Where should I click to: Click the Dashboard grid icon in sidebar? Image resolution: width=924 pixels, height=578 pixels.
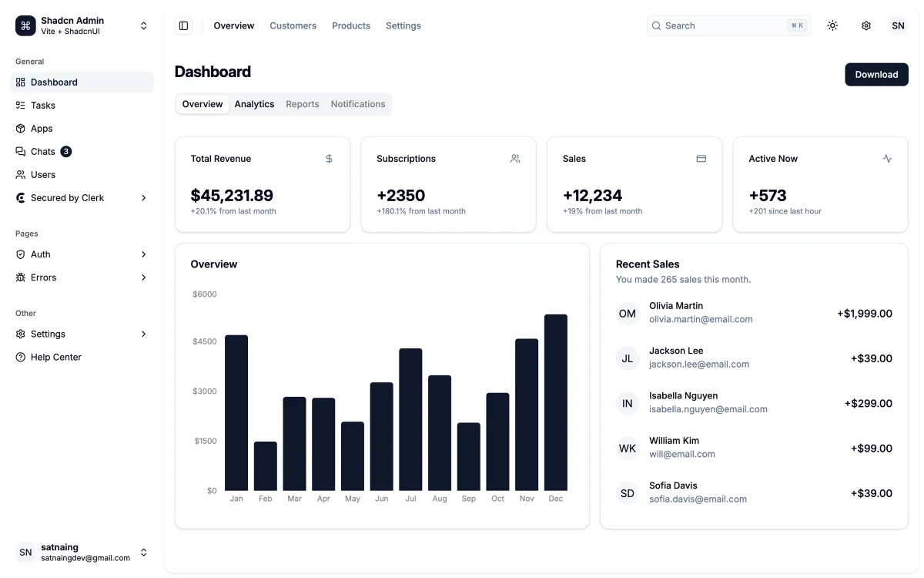21,82
